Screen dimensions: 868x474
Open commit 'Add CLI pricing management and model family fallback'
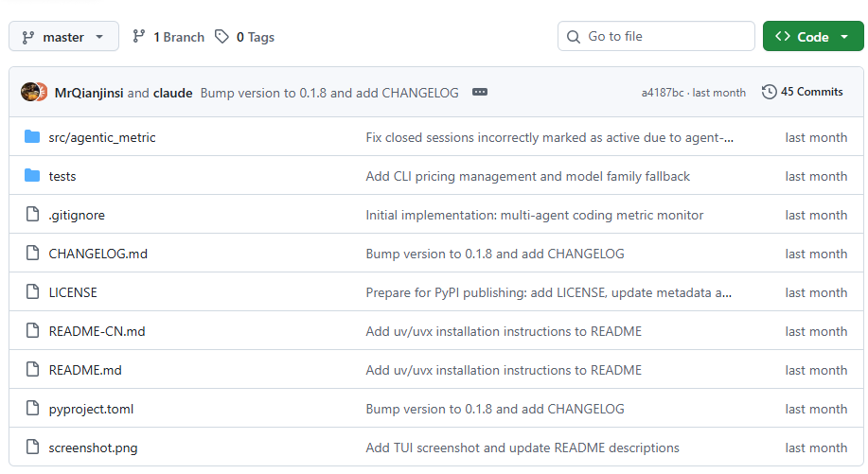[527, 176]
